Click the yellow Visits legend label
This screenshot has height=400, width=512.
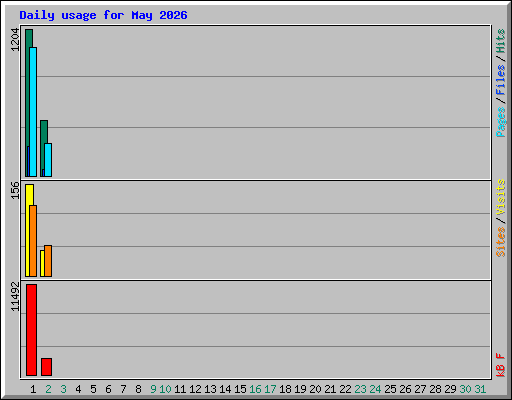pos(501,197)
